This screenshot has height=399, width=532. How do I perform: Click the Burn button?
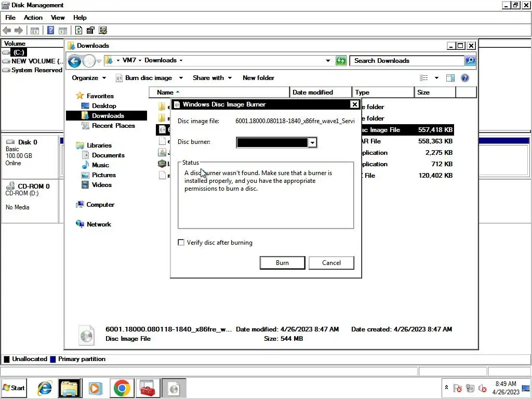click(x=282, y=263)
